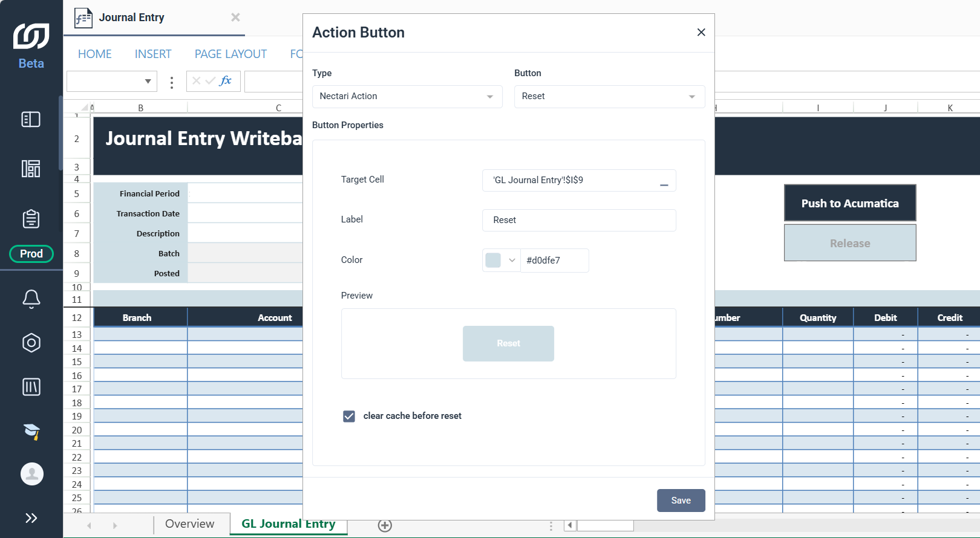This screenshot has height=538, width=980.
Task: Click the light blue color swatch
Action: point(493,261)
